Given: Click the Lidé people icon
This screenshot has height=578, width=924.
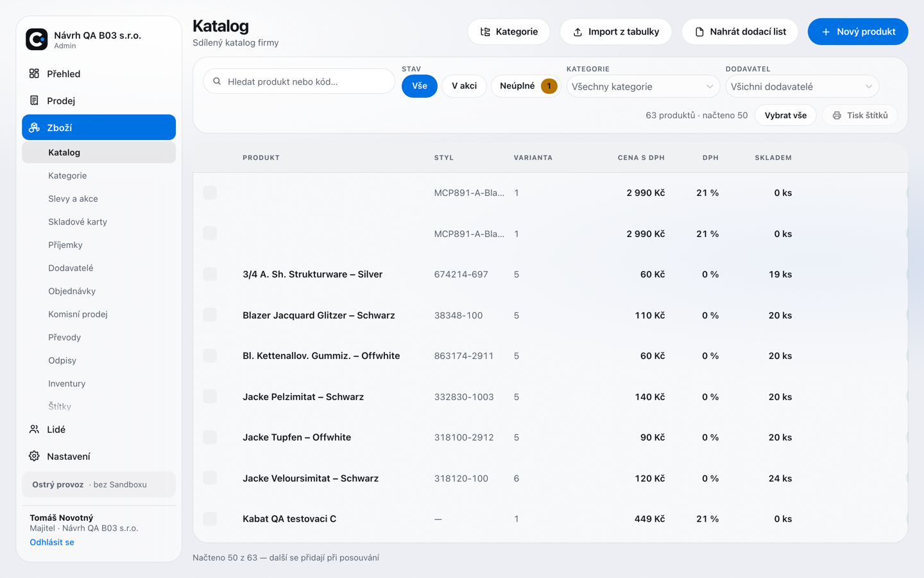Looking at the screenshot, I should [x=34, y=429].
